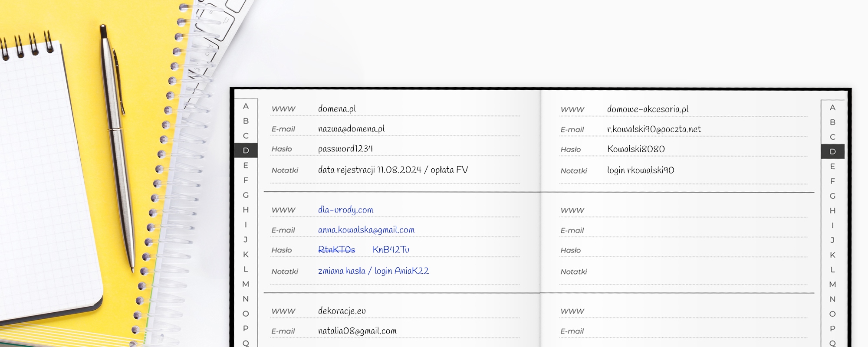
Task: Click the blue website entry dla-urody.com
Action: pyautogui.click(x=345, y=210)
